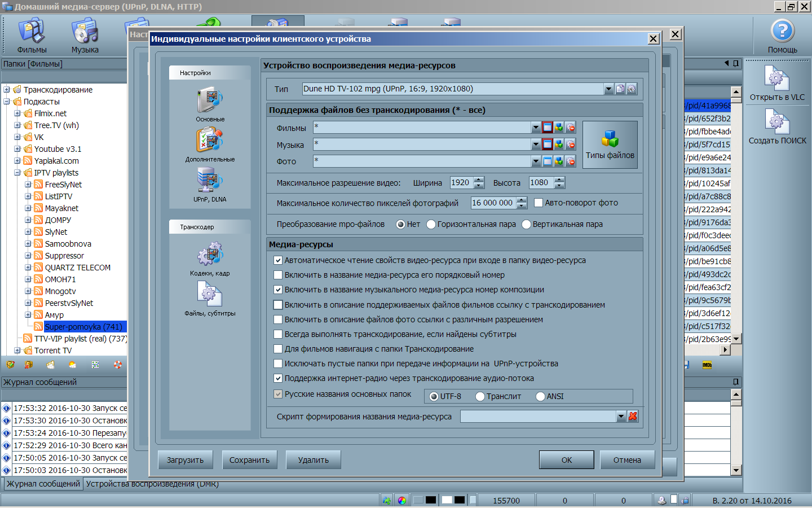812x508 pixels.
Task: Expand the Фильмы file types dropdown
Action: click(x=536, y=128)
